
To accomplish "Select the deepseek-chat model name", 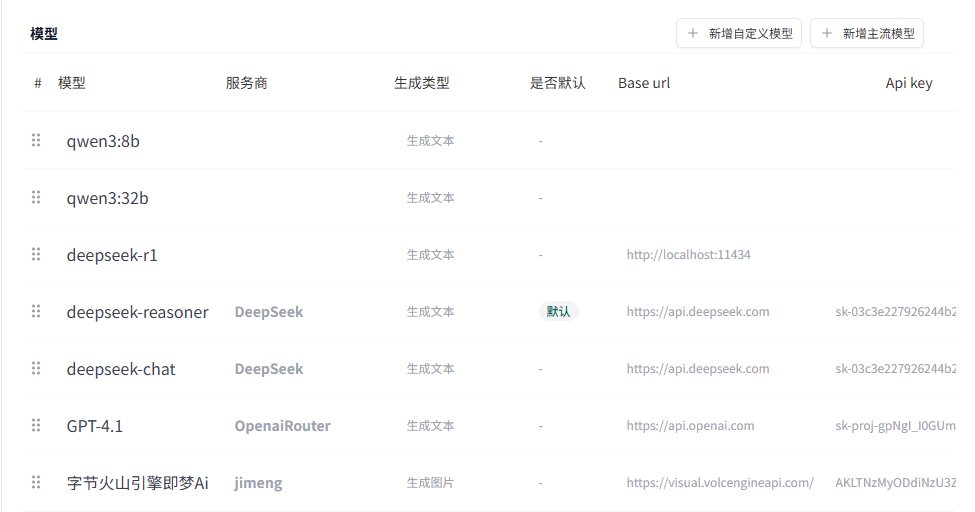I will (x=121, y=370).
